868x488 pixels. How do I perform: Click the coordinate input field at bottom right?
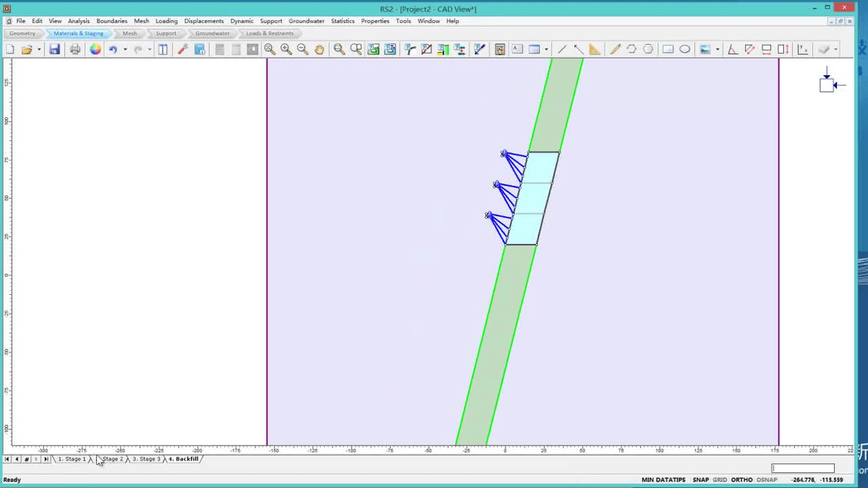coord(803,468)
